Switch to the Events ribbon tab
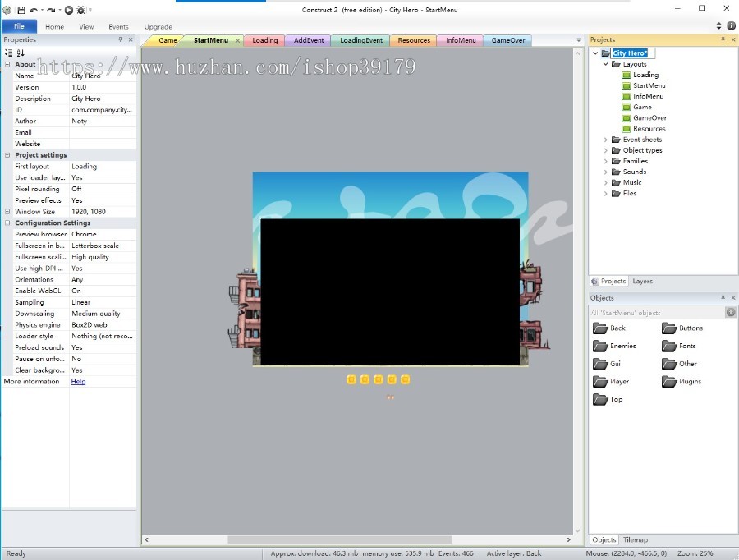The height and width of the screenshot is (560, 739). tap(118, 27)
